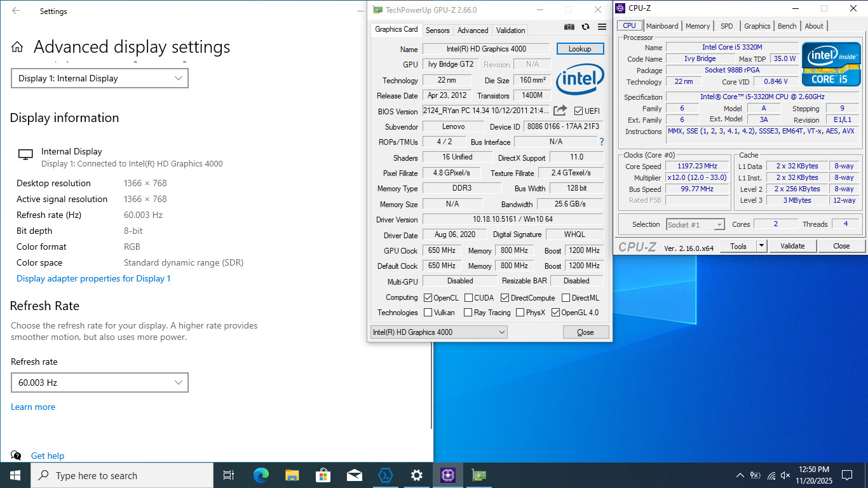868x488 pixels.
Task: Click the Lookup button in GPU-Z
Action: pyautogui.click(x=580, y=48)
